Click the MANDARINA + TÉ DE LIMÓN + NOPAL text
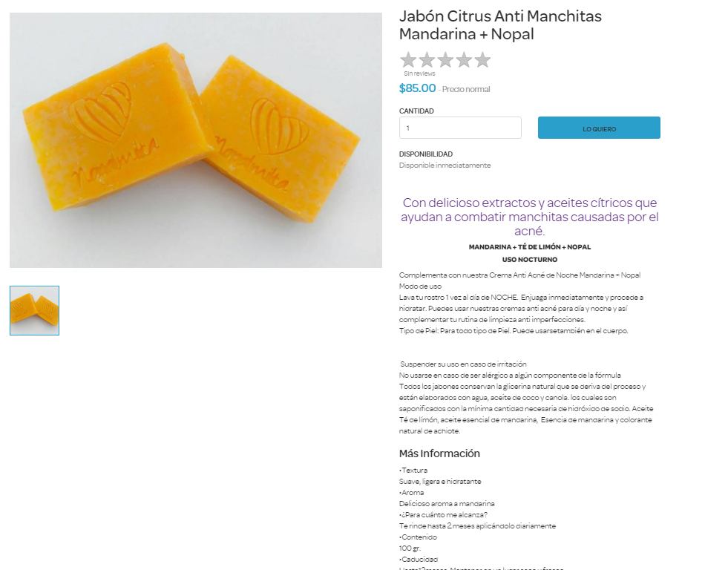This screenshot has height=570, width=728. click(530, 247)
